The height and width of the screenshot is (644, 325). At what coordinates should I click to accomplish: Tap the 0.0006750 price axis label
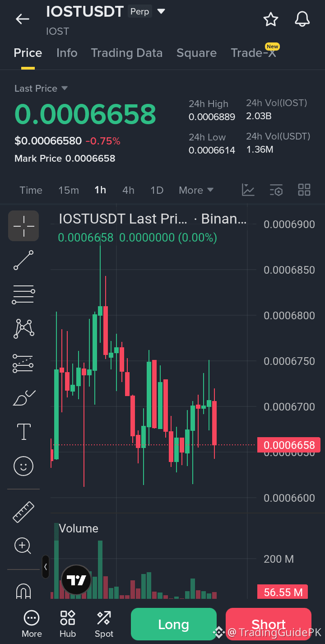(289, 361)
